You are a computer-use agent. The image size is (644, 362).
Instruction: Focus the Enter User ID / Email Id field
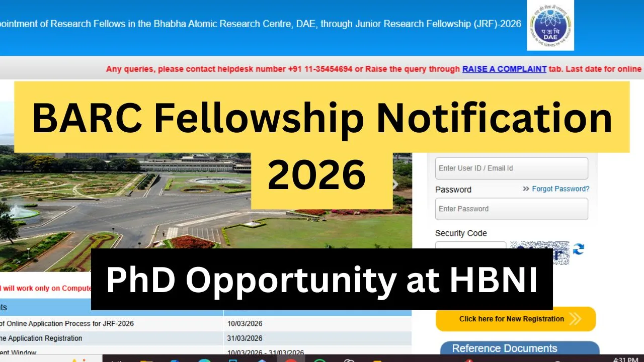click(x=511, y=168)
